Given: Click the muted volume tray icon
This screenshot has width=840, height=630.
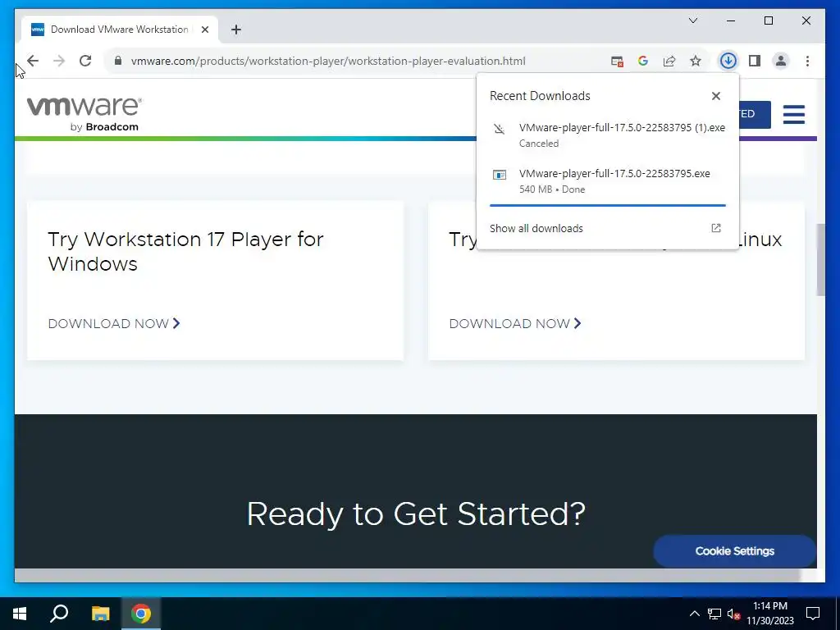Looking at the screenshot, I should (x=733, y=614).
